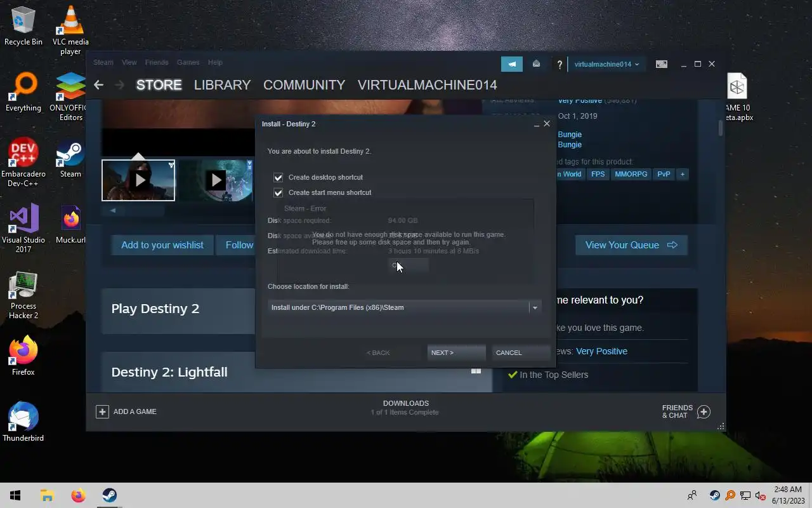The width and height of the screenshot is (812, 508).
Task: Expand the install location dropdown
Action: click(x=535, y=307)
